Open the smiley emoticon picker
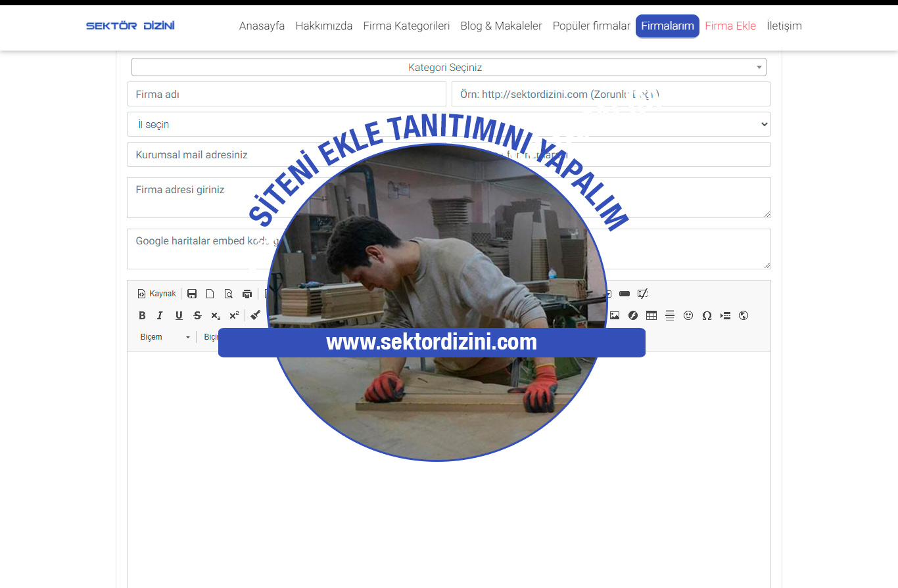898x588 pixels. coord(688,315)
